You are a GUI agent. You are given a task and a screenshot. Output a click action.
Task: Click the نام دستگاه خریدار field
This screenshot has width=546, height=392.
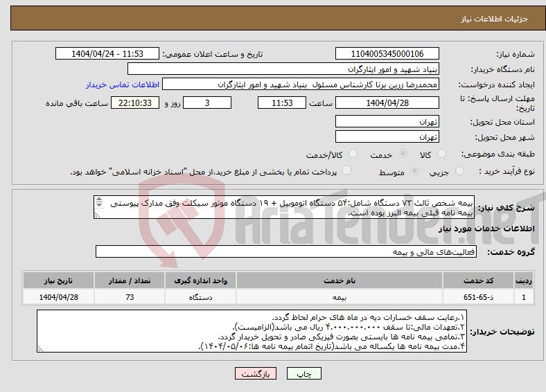click(283, 69)
